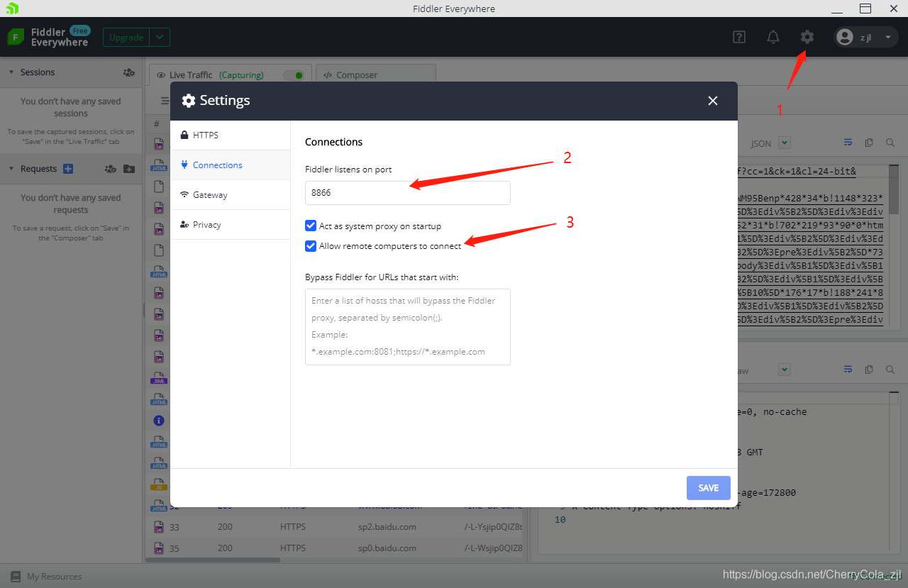
Task: Select the Gateway settings tab
Action: point(231,194)
